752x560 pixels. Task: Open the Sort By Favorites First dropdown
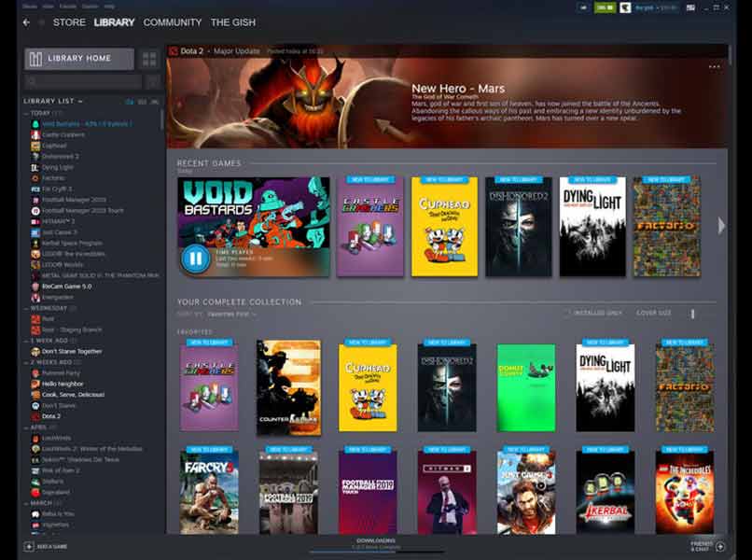point(231,315)
